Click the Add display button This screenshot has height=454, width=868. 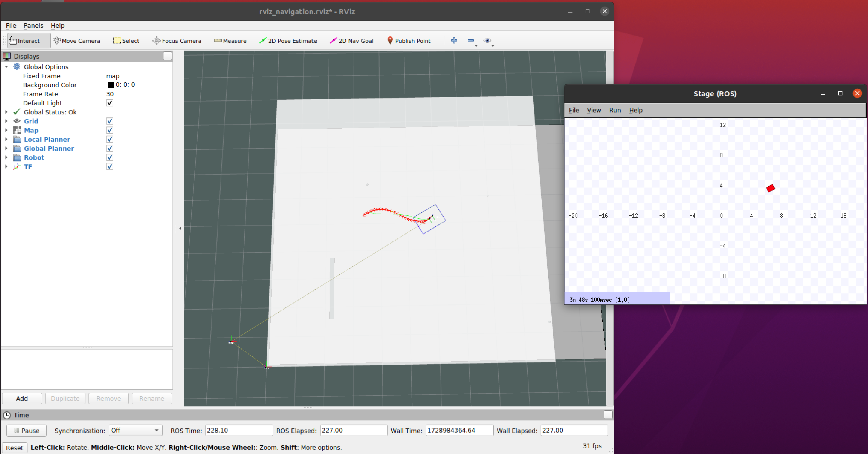tap(22, 398)
